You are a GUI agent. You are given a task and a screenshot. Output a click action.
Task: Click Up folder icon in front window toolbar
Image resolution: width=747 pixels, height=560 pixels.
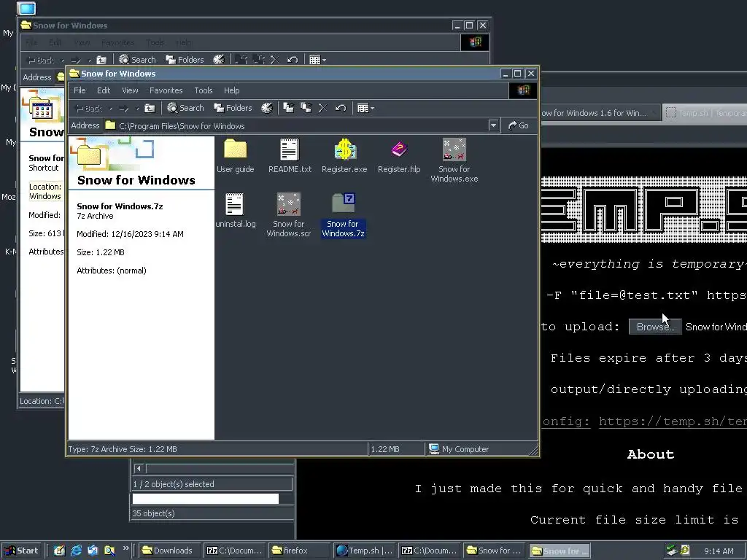click(x=150, y=108)
